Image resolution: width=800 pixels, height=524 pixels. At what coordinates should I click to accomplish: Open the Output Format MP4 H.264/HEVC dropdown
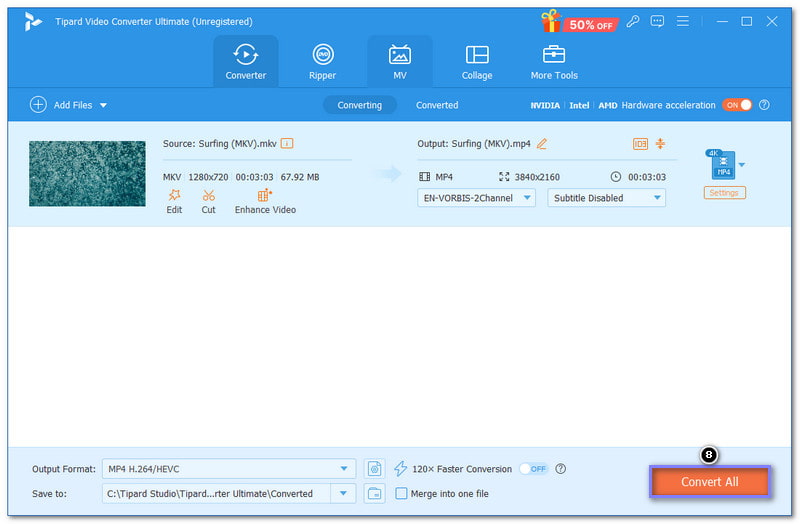(x=229, y=468)
